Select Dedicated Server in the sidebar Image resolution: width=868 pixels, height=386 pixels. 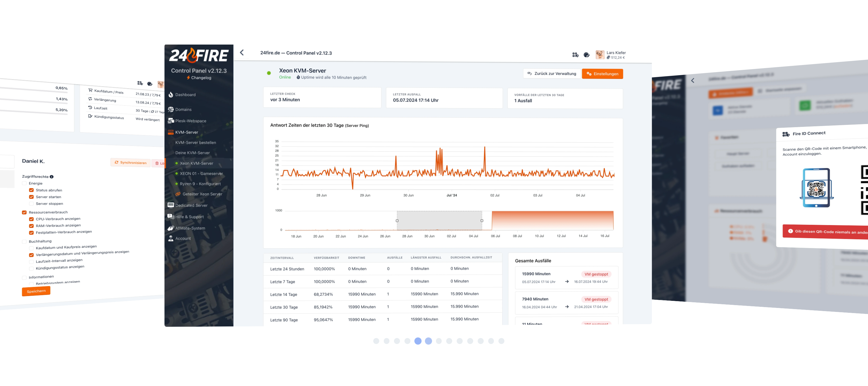pos(191,205)
